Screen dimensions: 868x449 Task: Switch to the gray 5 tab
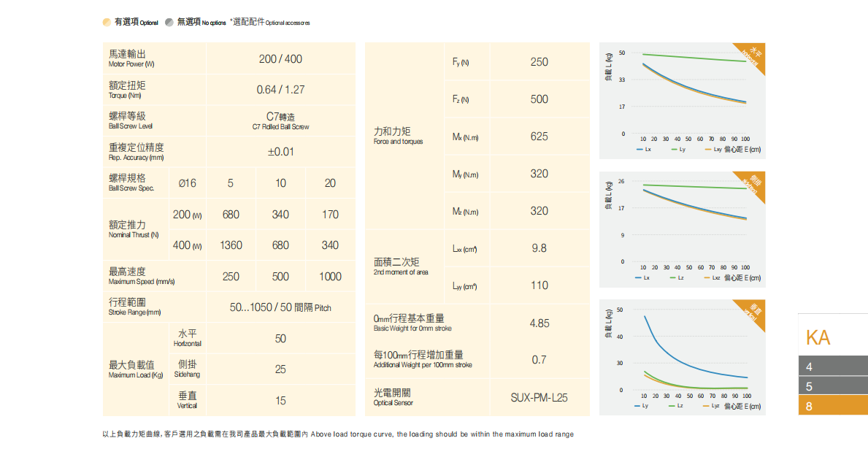coord(833,385)
